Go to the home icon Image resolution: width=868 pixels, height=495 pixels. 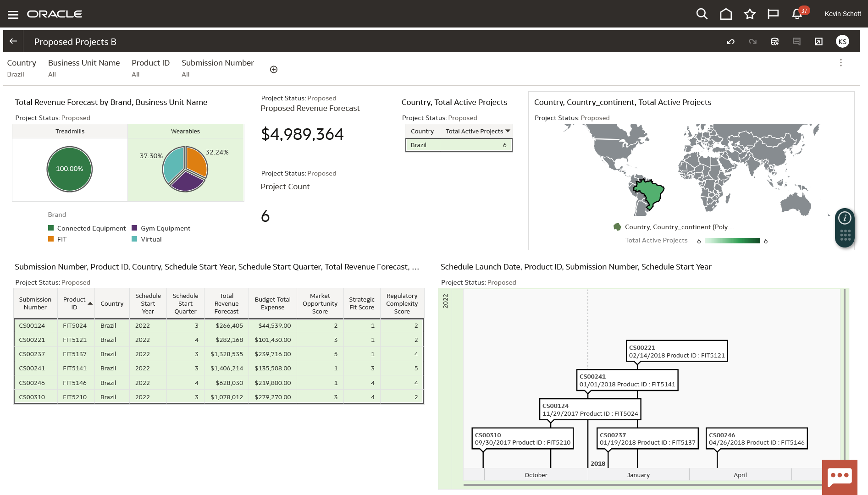[725, 14]
